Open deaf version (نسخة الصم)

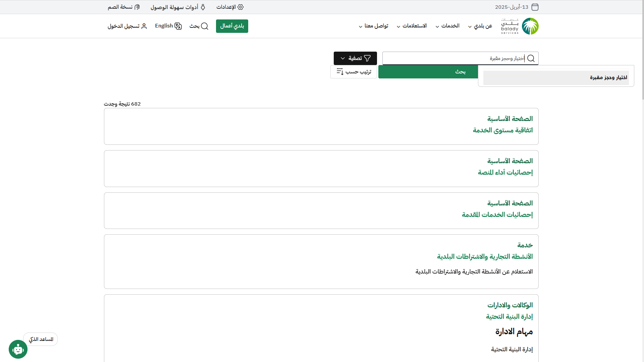click(123, 7)
